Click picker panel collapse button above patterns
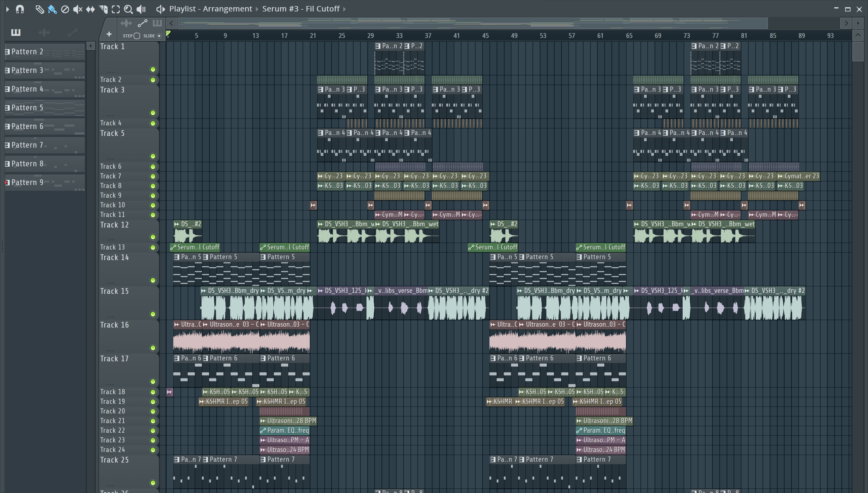This screenshot has height=493, width=868. [90, 46]
